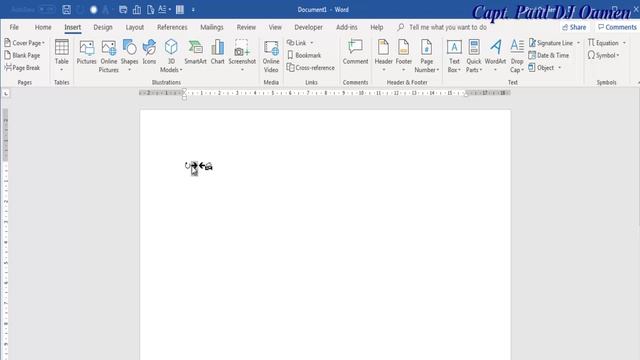Insert a Text Box
The height and width of the screenshot is (360, 640).
(x=454, y=56)
